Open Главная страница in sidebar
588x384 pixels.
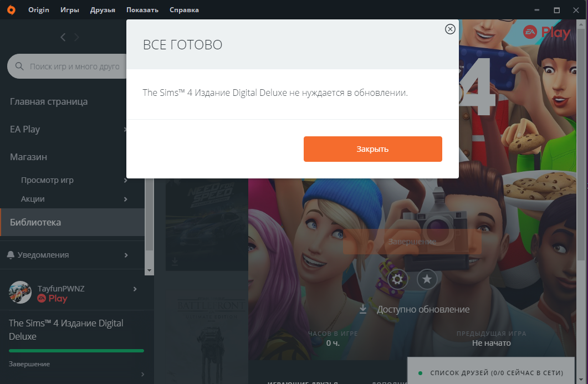(x=49, y=102)
